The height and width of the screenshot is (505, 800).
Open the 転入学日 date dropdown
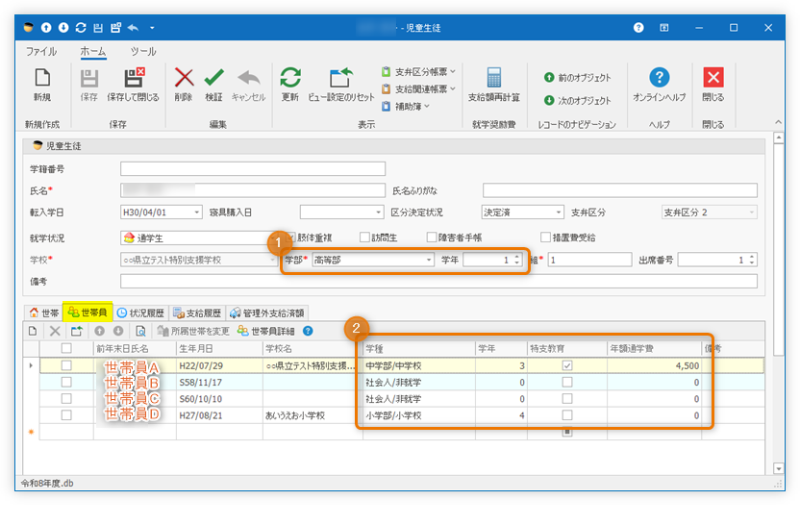click(197, 212)
